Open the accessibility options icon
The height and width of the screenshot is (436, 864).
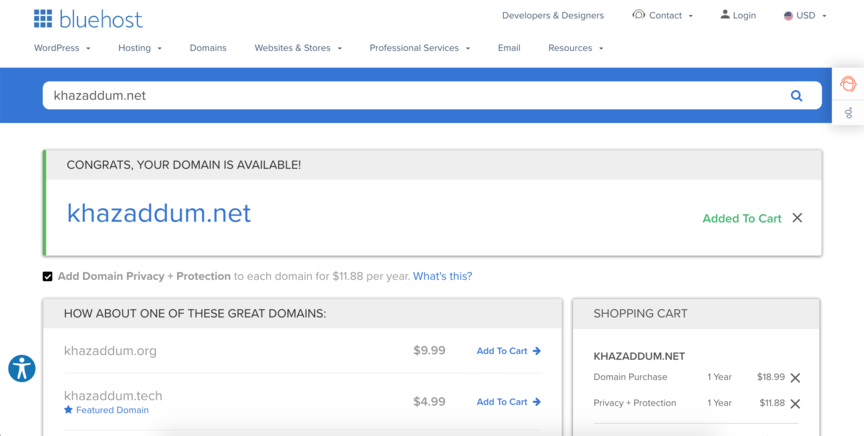[x=22, y=368]
